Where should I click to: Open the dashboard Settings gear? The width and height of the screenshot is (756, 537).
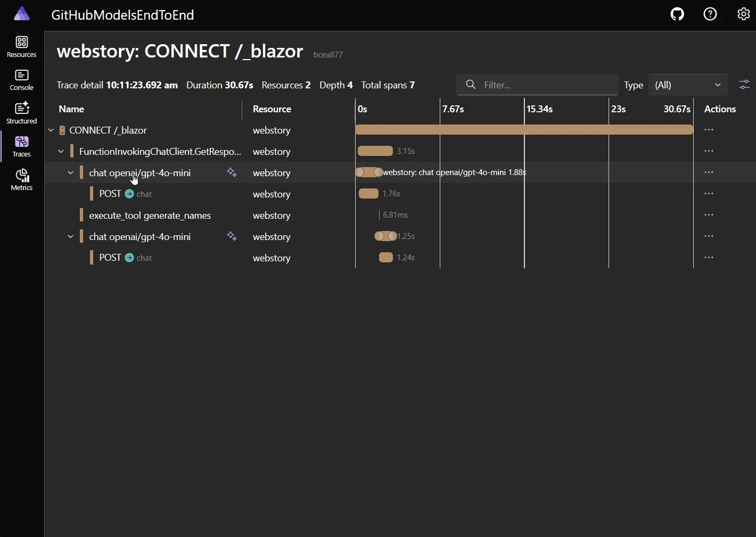pyautogui.click(x=744, y=14)
